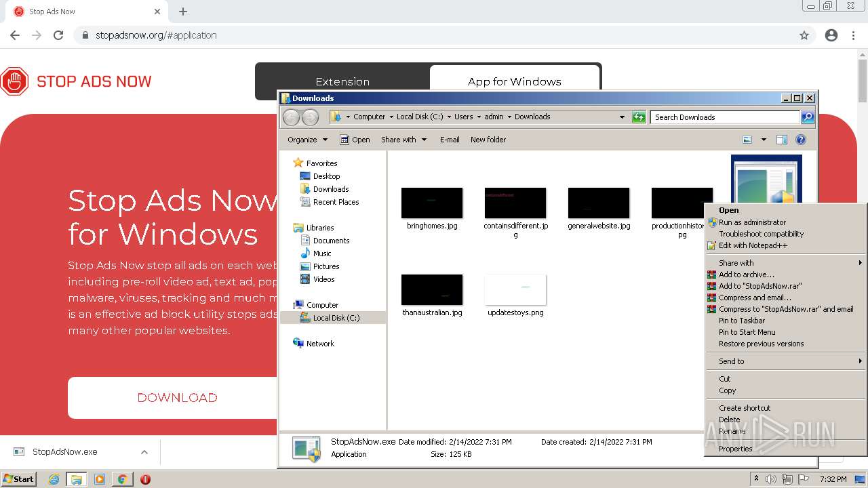
Task: Open Internet Explorer from the taskbar
Action: pos(54,479)
